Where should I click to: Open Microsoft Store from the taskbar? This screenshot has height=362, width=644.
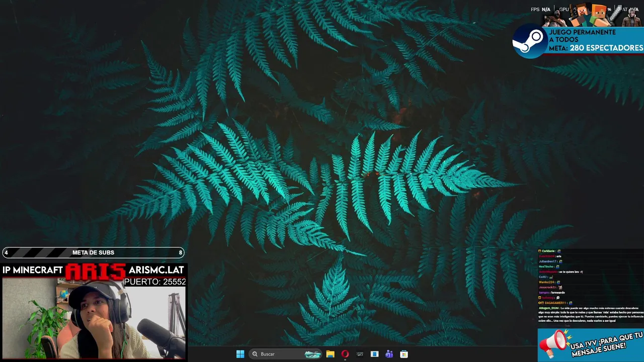point(404,354)
